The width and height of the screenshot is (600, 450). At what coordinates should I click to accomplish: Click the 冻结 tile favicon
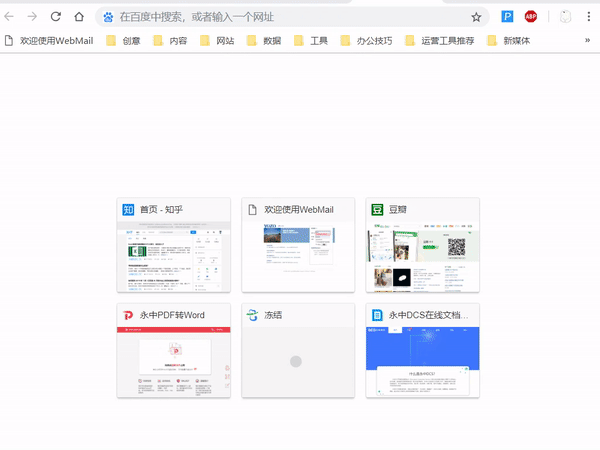(x=252, y=315)
